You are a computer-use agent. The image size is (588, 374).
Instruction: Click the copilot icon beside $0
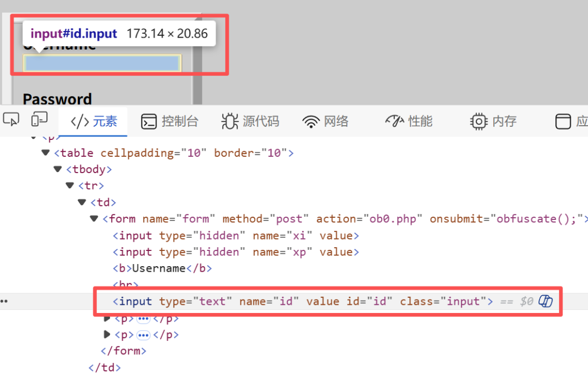click(x=546, y=301)
